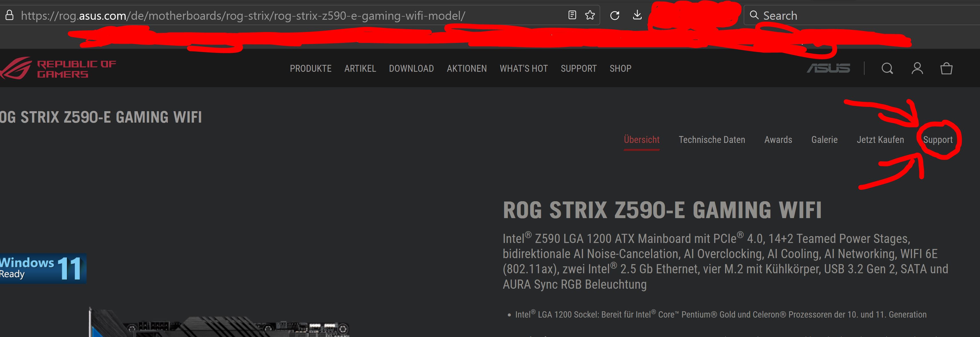980x337 pixels.
Task: Open the browser downloads arrow icon
Action: coord(637,15)
